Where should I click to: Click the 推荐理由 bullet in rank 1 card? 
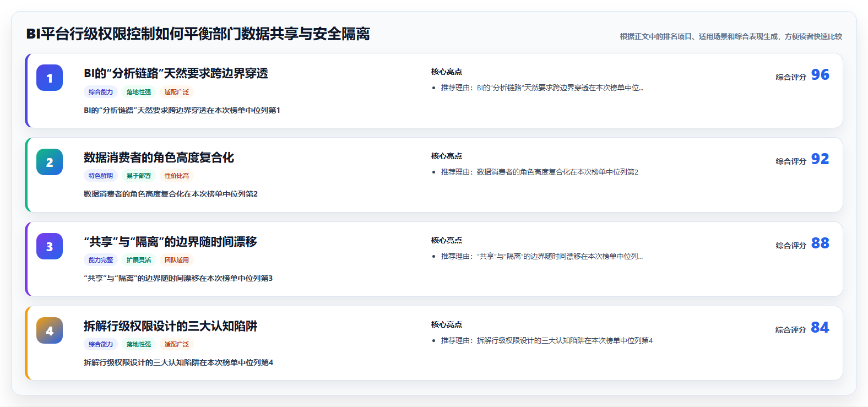542,88
